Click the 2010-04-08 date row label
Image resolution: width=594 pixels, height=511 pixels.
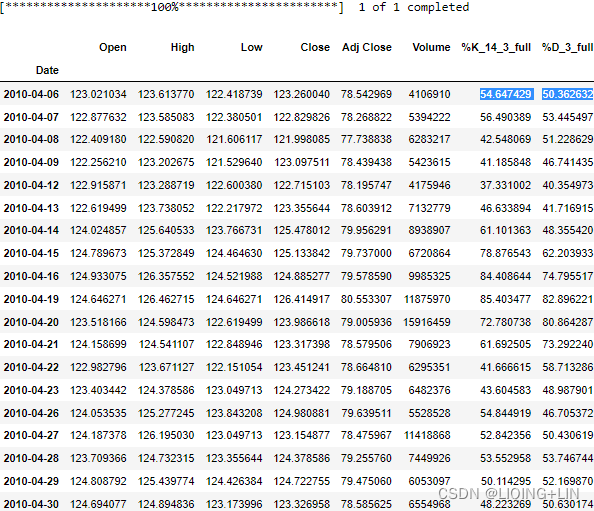[31, 139]
